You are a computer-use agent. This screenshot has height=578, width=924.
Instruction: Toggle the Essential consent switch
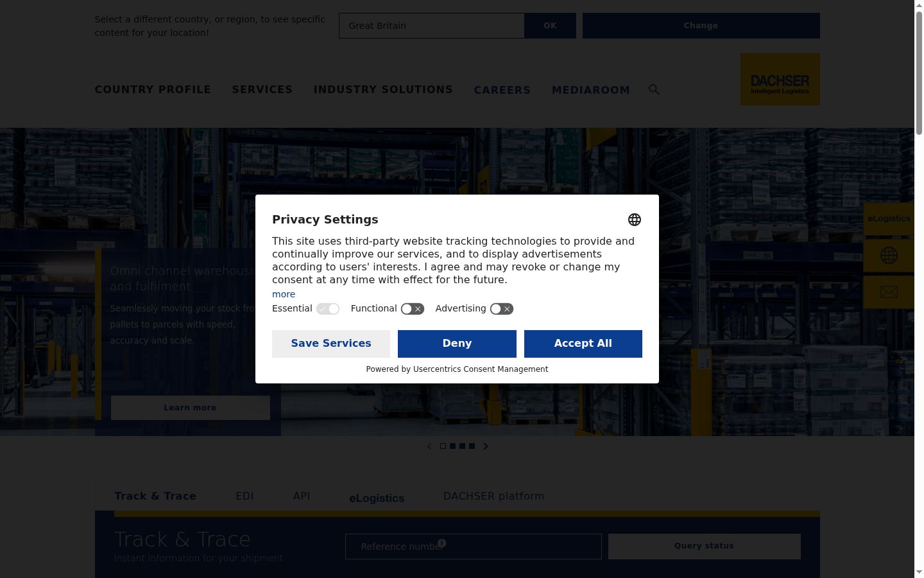point(328,309)
